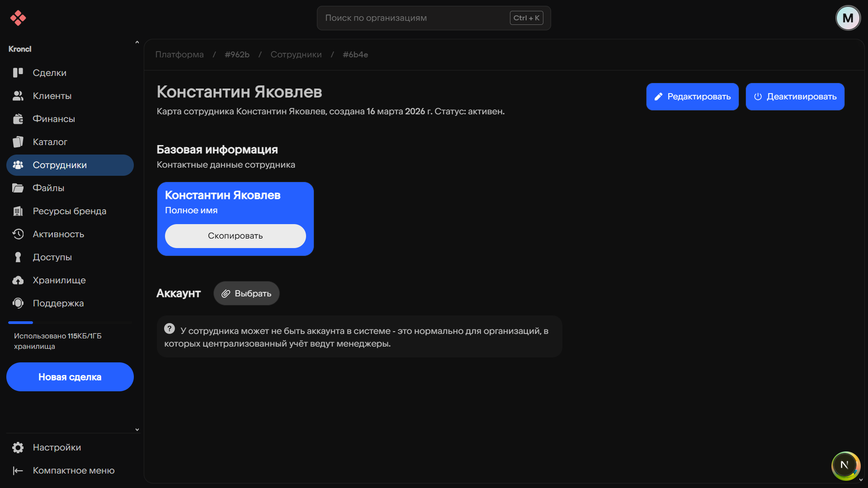This screenshot has width=868, height=488.
Task: Open the M user avatar menu
Action: click(848, 18)
